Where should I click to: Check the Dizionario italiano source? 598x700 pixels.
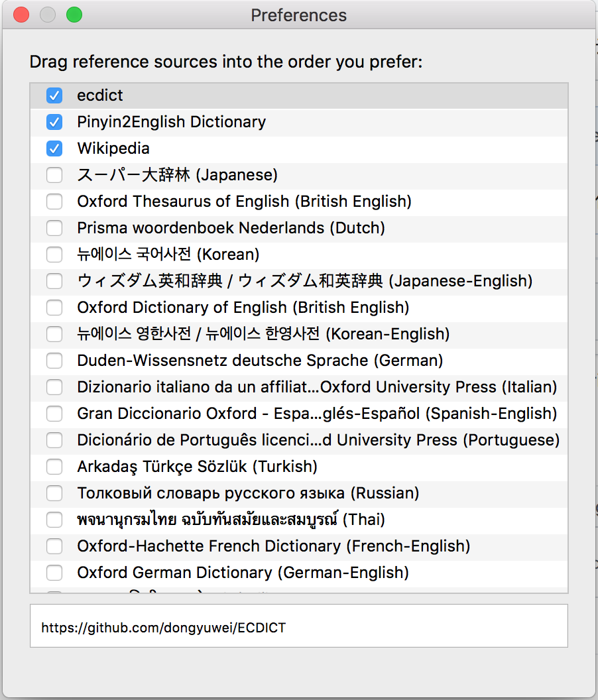pos(54,387)
